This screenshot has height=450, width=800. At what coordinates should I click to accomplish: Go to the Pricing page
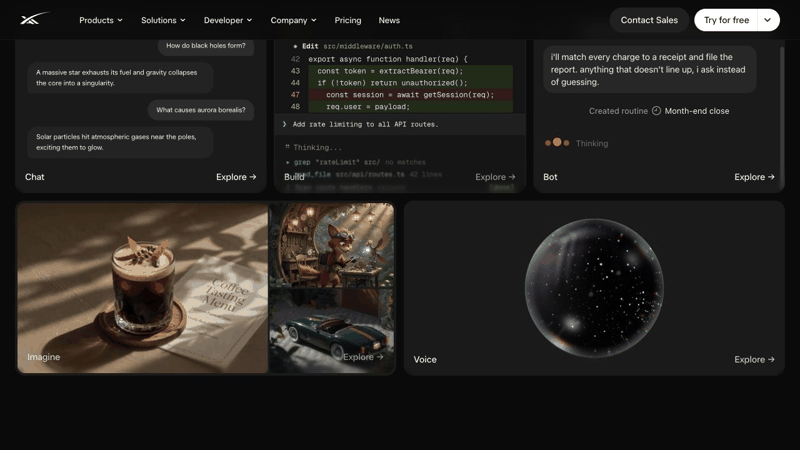(x=348, y=20)
